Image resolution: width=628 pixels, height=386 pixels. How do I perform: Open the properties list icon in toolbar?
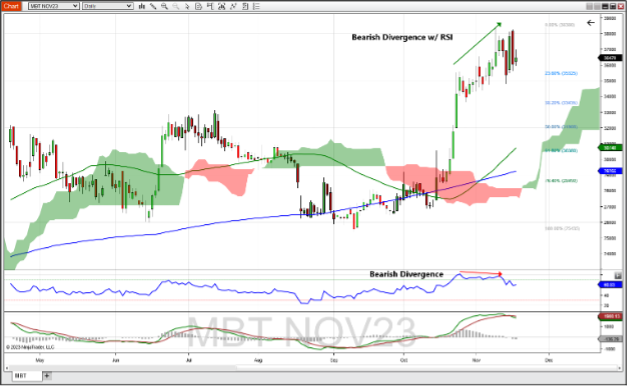click(x=257, y=6)
